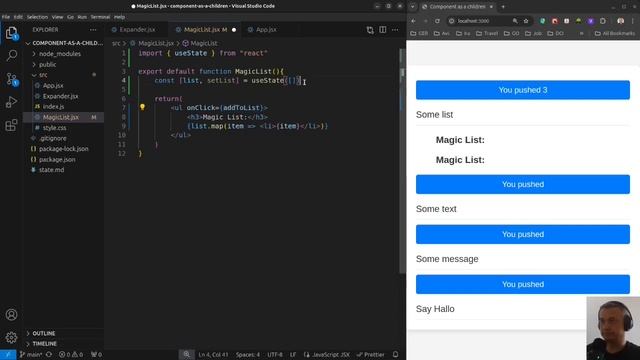Viewport: 640px width, 360px height.
Task: Open the Chrome profile avatar
Action: coord(620,21)
